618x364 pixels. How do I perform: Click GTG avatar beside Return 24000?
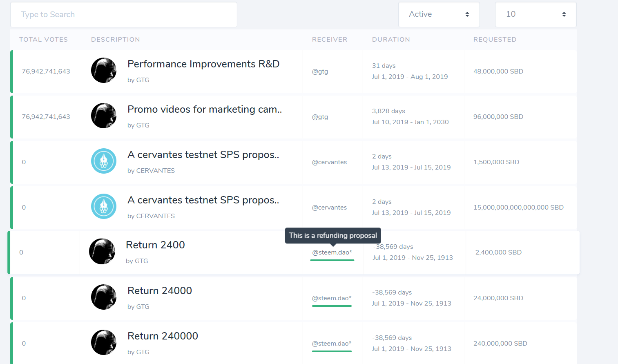104,297
